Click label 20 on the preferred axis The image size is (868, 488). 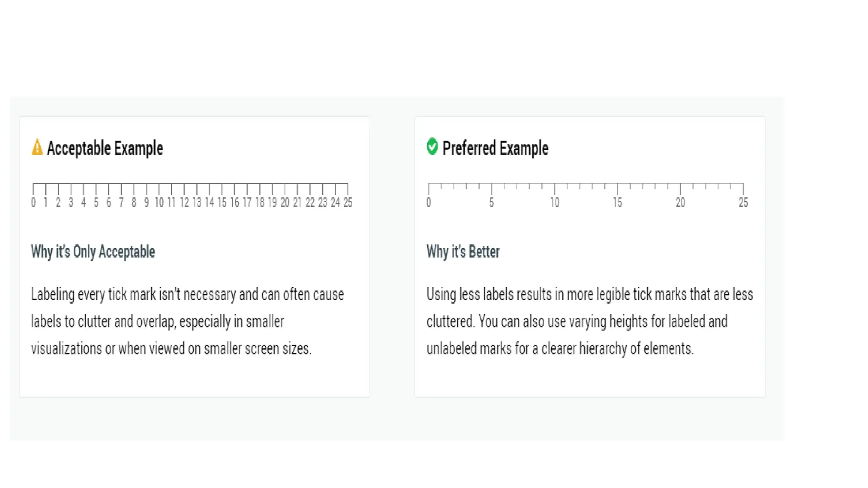click(680, 202)
